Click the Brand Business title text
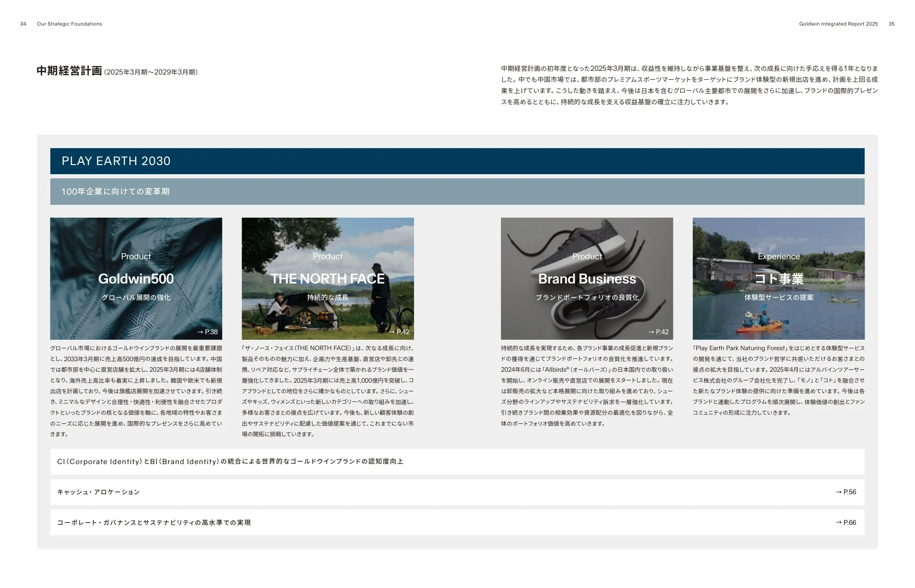 (x=587, y=279)
